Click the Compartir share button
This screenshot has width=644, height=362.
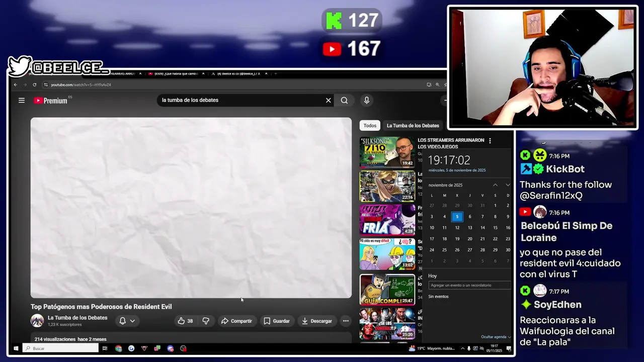(x=236, y=321)
